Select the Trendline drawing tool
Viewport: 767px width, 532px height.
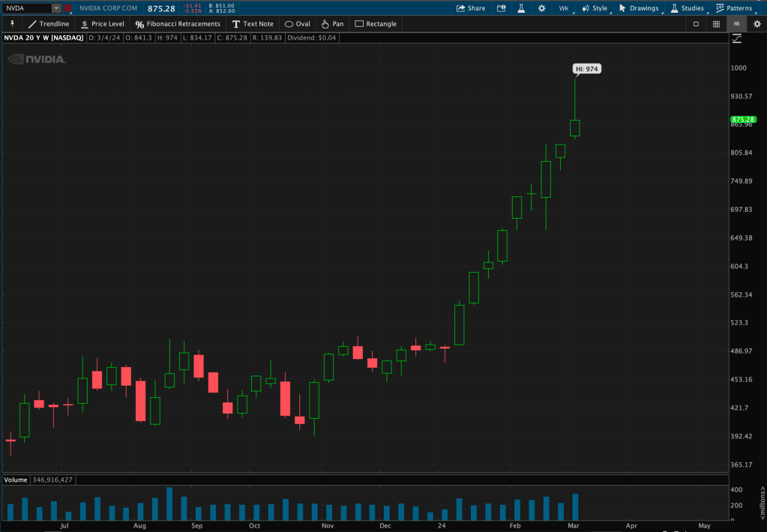pos(49,24)
